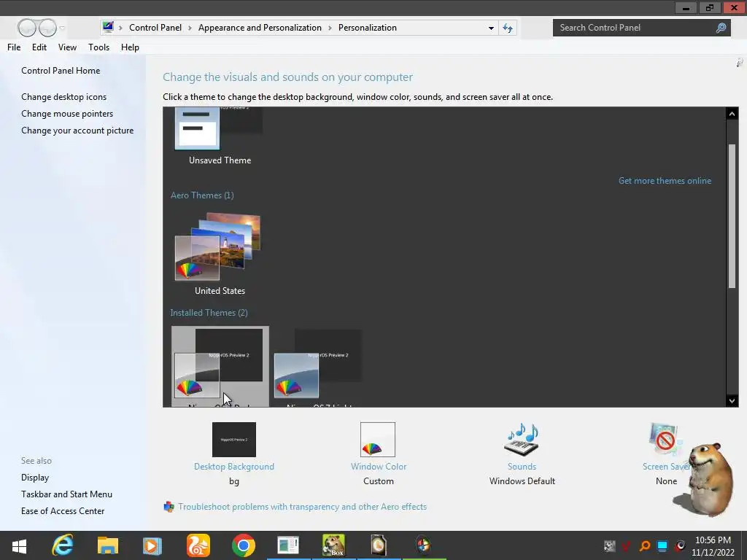Expand the chevron after Control Panel breadcrumb
This screenshot has height=560, width=747.
[x=190, y=28]
